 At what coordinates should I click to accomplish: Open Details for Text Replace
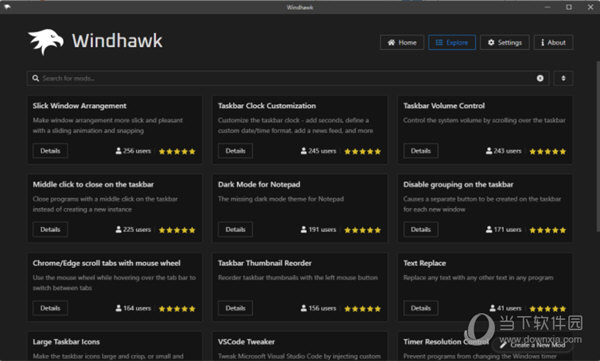[x=421, y=308]
